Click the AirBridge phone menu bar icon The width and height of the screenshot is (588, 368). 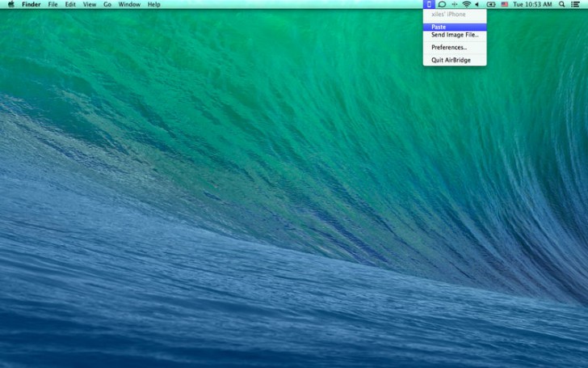[x=429, y=5]
